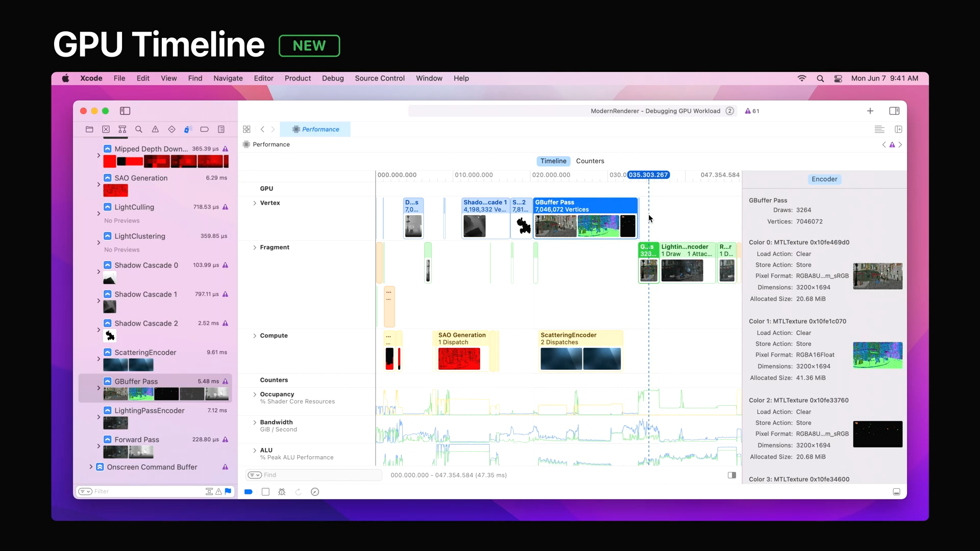Expand the Occupancy counter row
The image size is (980, 551).
(x=255, y=394)
